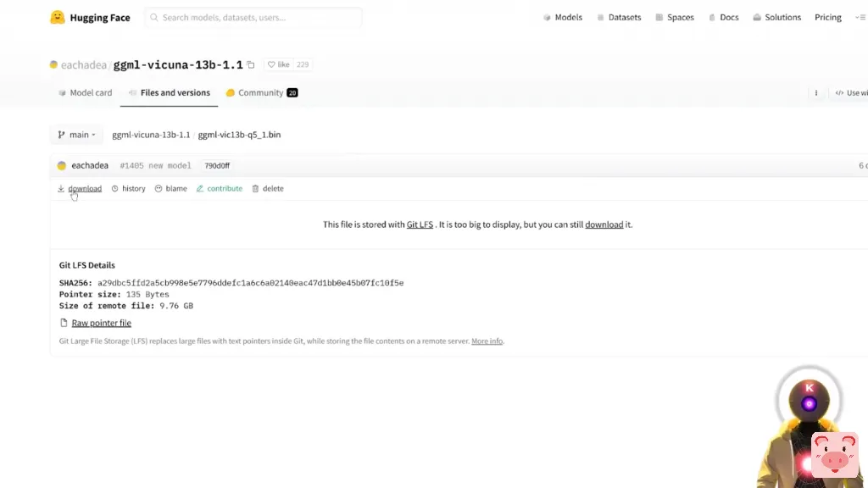The image size is (868, 488).
Task: Open the hamburger menu at top right
Action: pyautogui.click(x=861, y=17)
